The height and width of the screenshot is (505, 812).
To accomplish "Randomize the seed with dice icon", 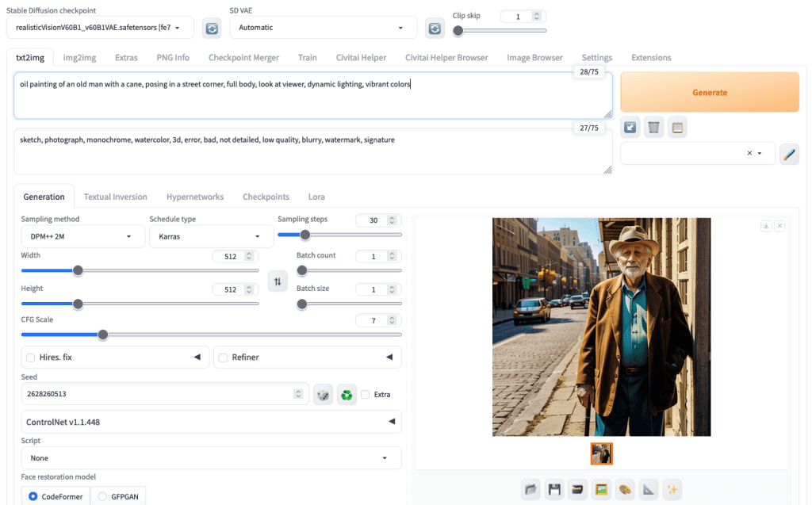I will (x=323, y=394).
